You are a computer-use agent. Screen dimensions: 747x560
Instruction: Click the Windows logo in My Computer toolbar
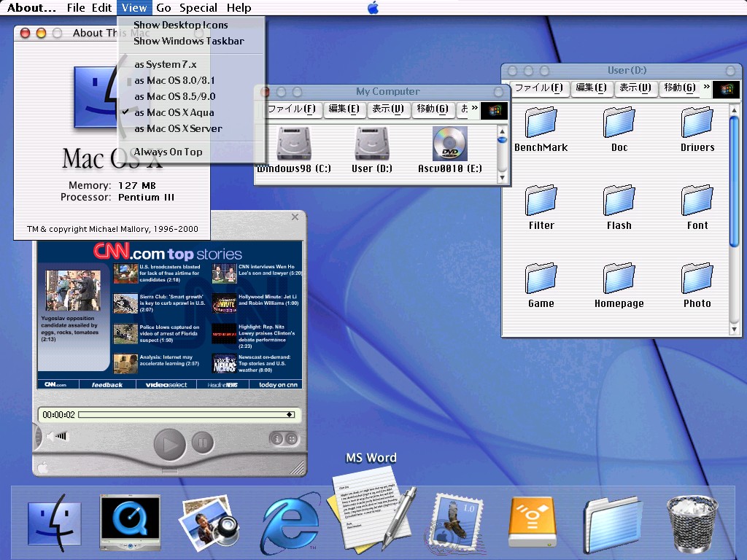point(494,111)
